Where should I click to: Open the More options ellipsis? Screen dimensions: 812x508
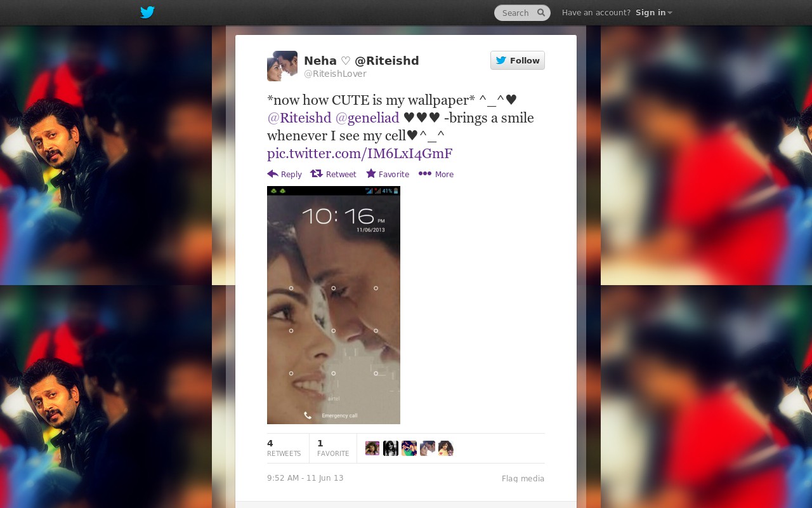(x=436, y=174)
